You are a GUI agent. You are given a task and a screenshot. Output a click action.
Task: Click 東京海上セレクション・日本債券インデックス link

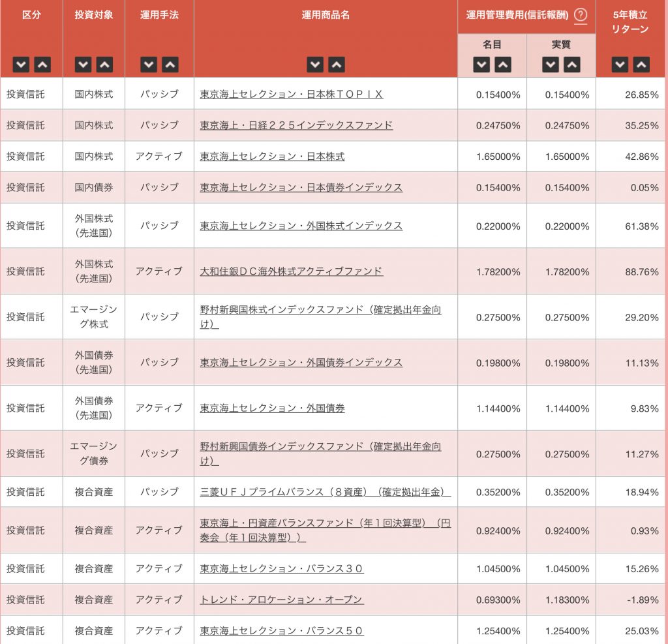[x=301, y=188]
